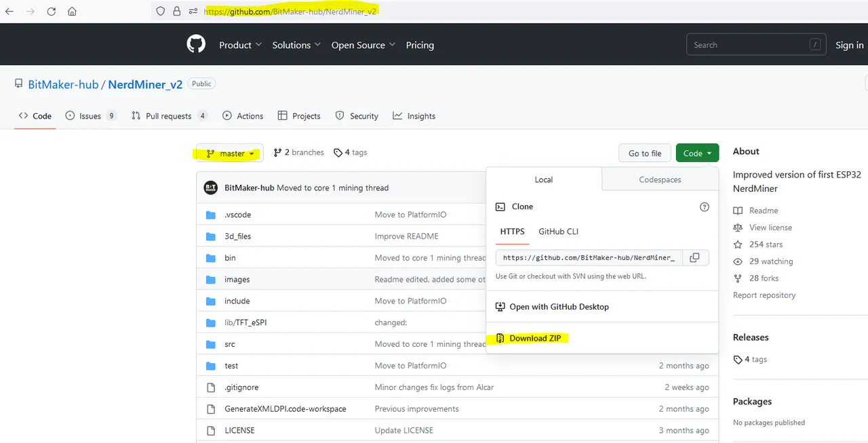
Task: Open the Solutions dropdown menu
Action: coord(296,45)
